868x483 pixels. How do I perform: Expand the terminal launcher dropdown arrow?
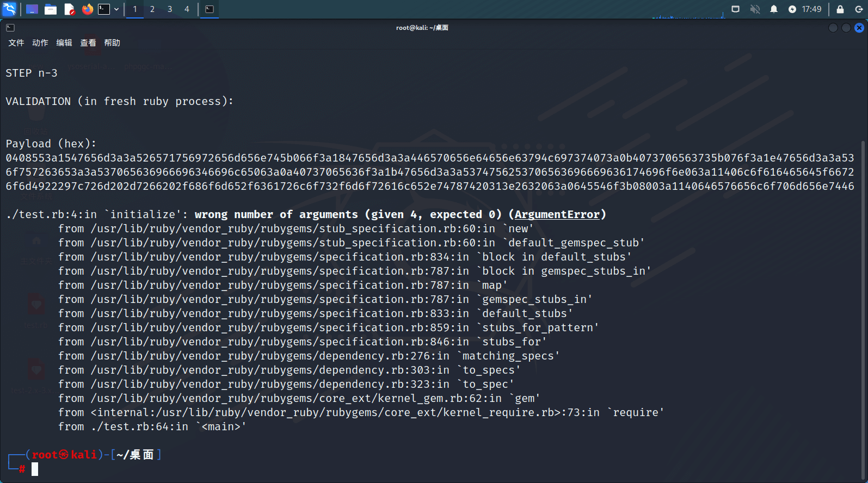pyautogui.click(x=116, y=9)
